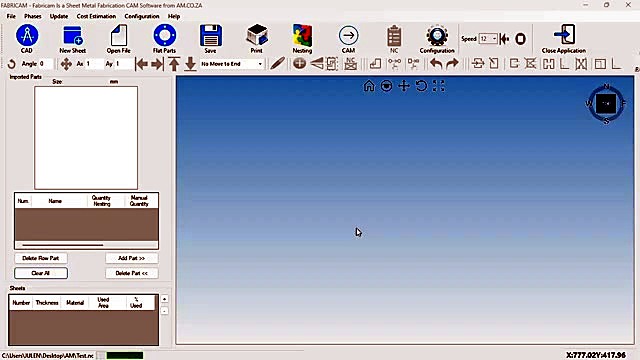Open the Update menu
This screenshot has width=640, height=360.
[59, 16]
